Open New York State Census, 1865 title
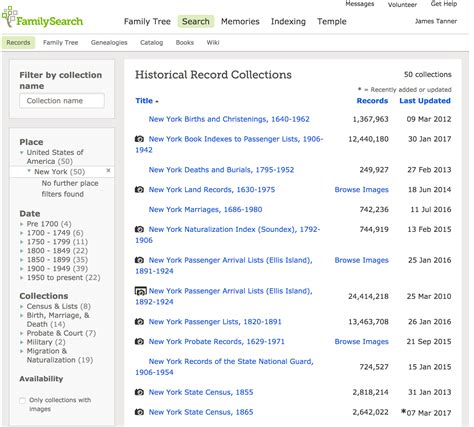474x427 pixels. point(201,412)
